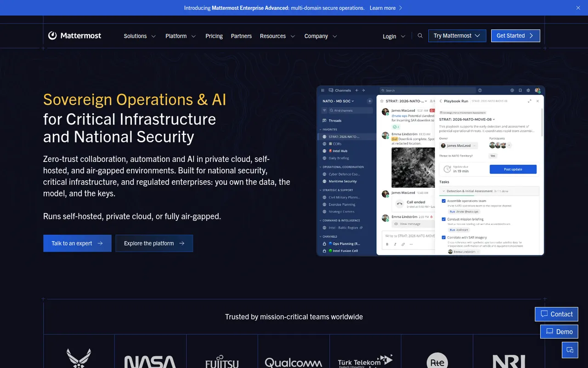
Task: Collapse Detection & Initial Assessment section
Action: (489, 191)
